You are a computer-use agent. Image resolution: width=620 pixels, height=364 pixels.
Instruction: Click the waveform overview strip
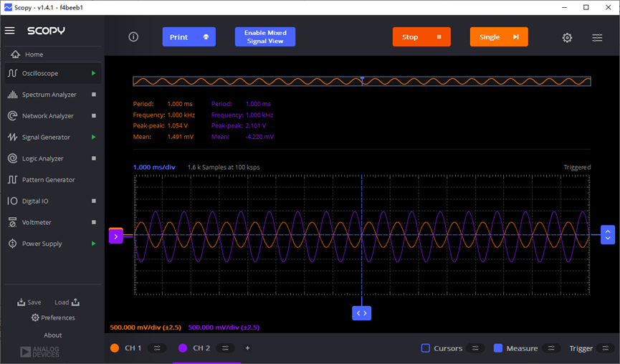362,82
